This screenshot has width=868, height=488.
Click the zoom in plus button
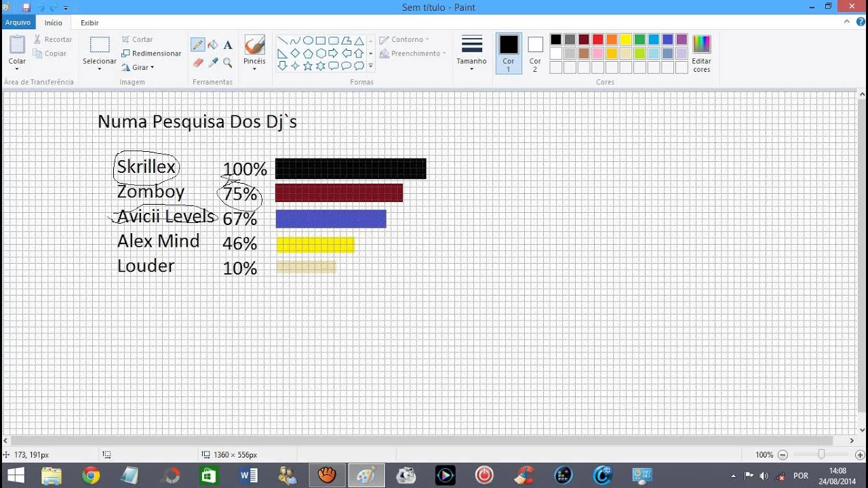point(860,455)
